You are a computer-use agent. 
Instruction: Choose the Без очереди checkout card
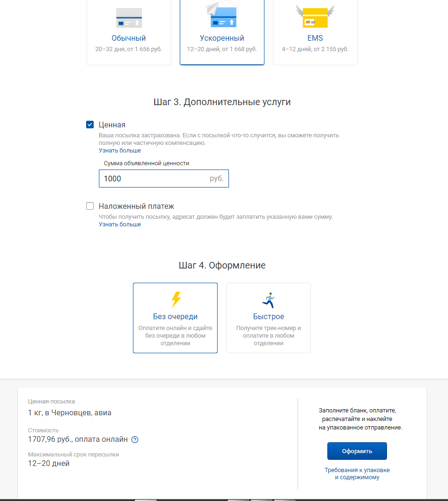176,318
